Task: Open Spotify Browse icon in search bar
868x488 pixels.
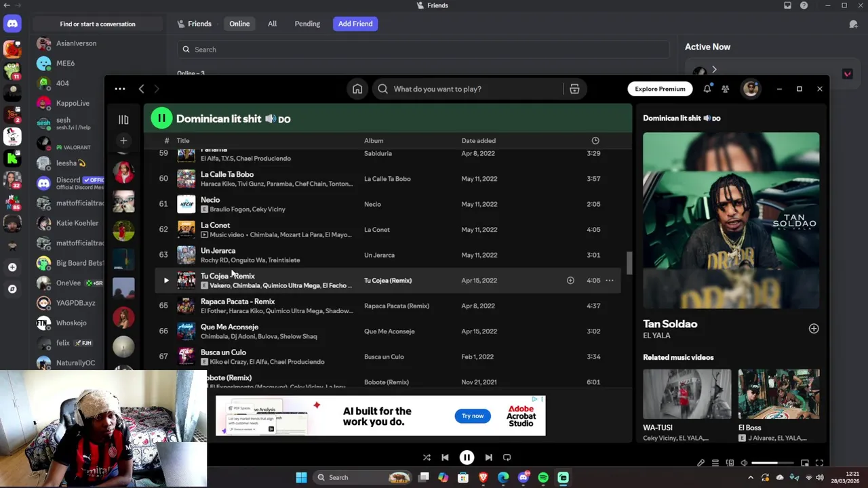Action: 574,89
